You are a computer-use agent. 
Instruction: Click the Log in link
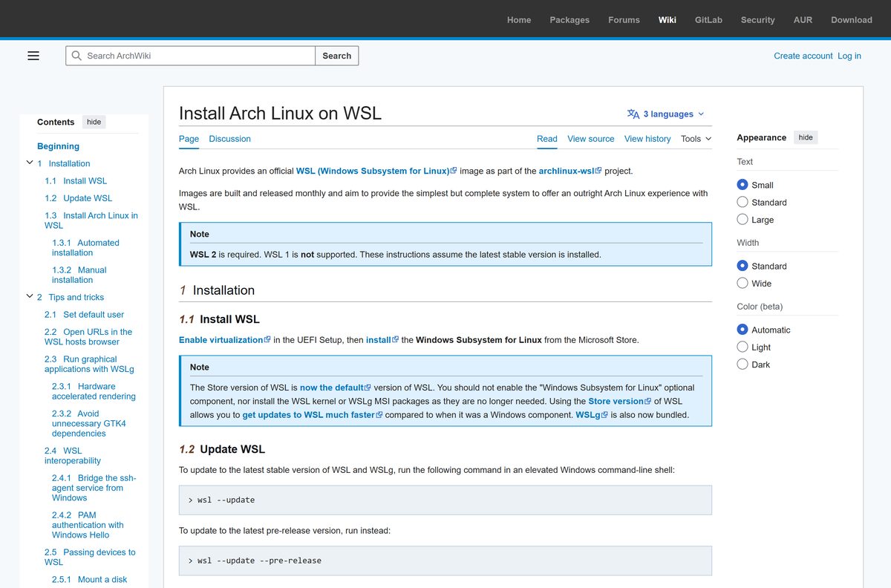coord(849,56)
